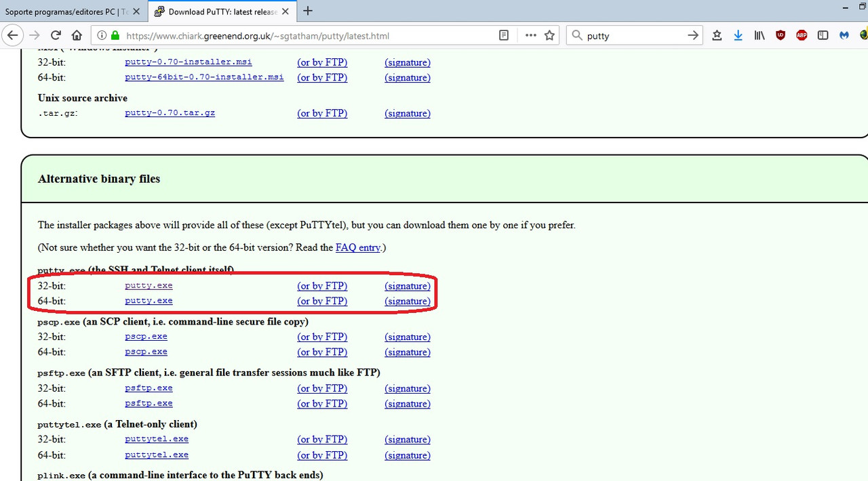
Task: Download the 64-bit pscp.exe
Action: click(x=146, y=352)
